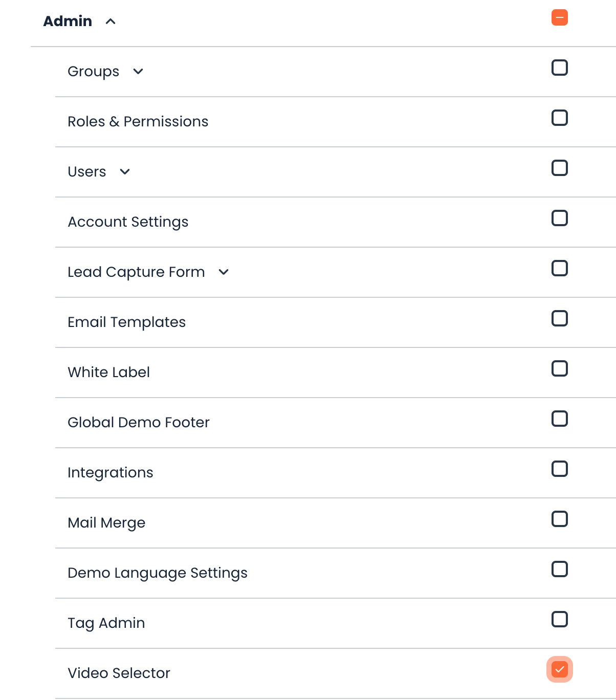This screenshot has width=616, height=700.
Task: Tick the Mail Merge checkbox
Action: tap(560, 519)
